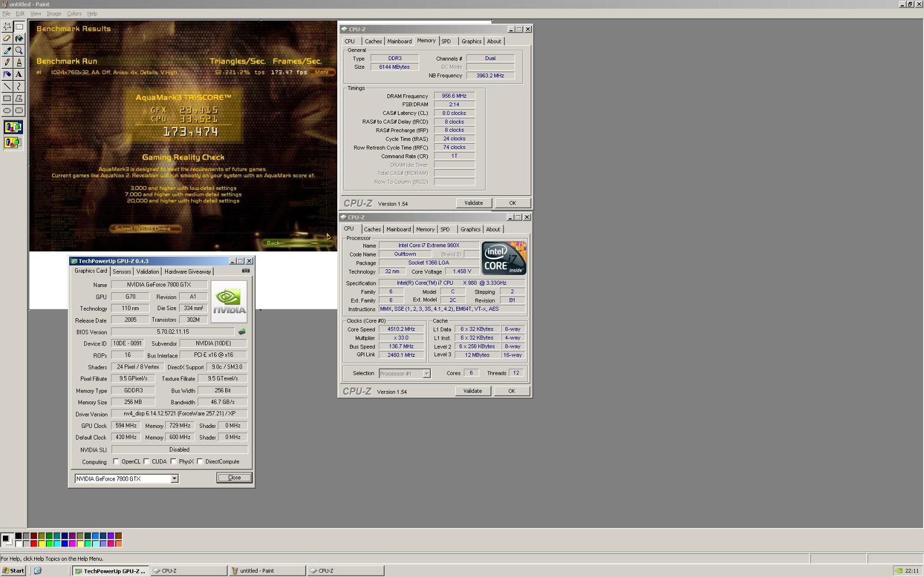Viewport: 924px width, 577px height.
Task: Pick the Eraser tool in Paint toolbox
Action: pyautogui.click(x=7, y=38)
